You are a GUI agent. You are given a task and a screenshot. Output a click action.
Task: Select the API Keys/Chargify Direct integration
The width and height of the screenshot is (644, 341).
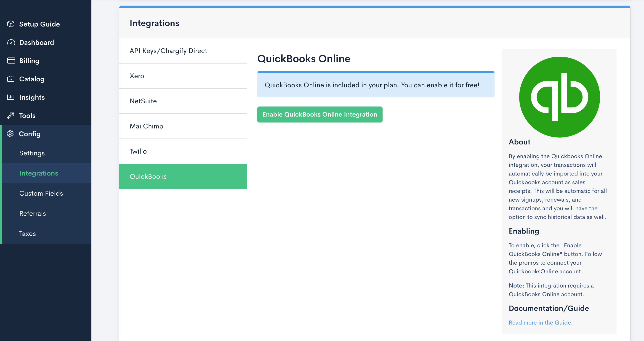click(x=183, y=51)
